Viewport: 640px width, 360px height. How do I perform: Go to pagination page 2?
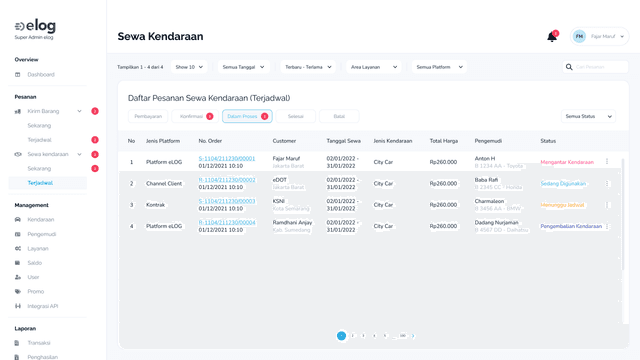352,336
